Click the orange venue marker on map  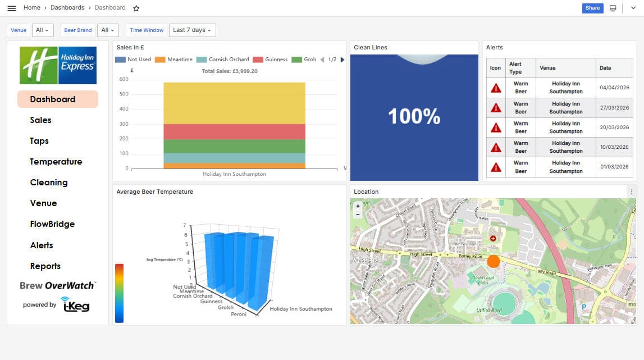pos(494,261)
